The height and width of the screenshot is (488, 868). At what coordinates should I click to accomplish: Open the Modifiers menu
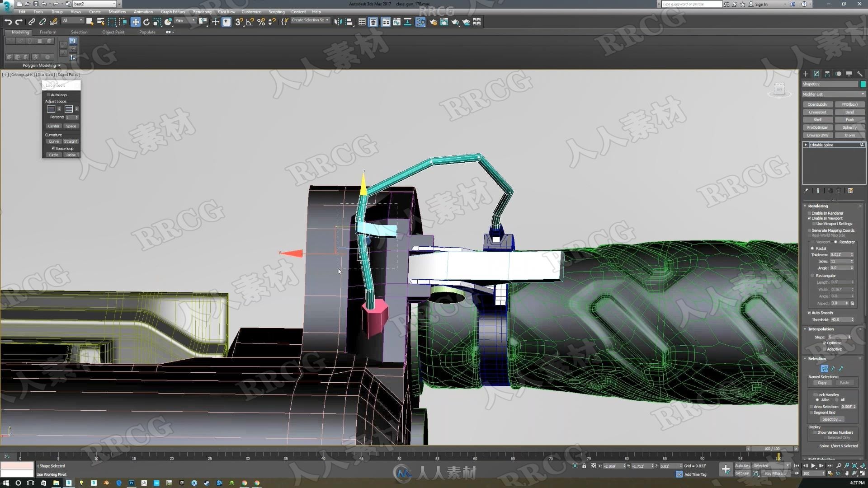coord(117,12)
